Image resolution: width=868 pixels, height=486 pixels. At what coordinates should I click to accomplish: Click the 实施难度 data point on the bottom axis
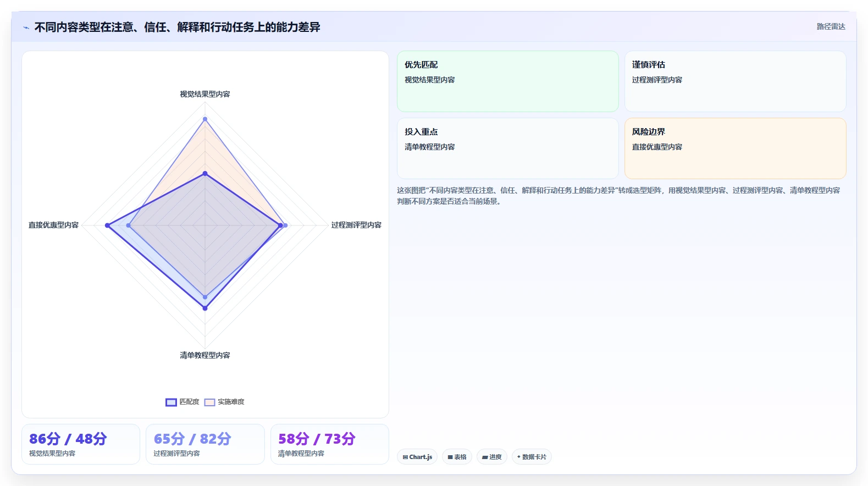click(x=205, y=297)
